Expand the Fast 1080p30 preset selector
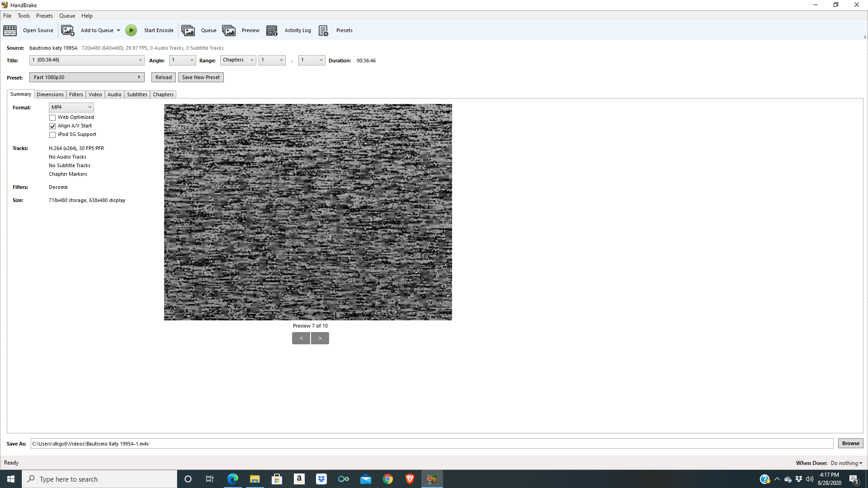 (87, 77)
